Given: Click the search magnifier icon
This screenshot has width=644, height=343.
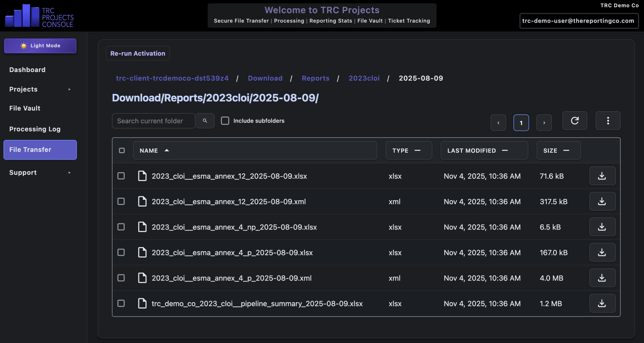Looking at the screenshot, I should pos(205,121).
